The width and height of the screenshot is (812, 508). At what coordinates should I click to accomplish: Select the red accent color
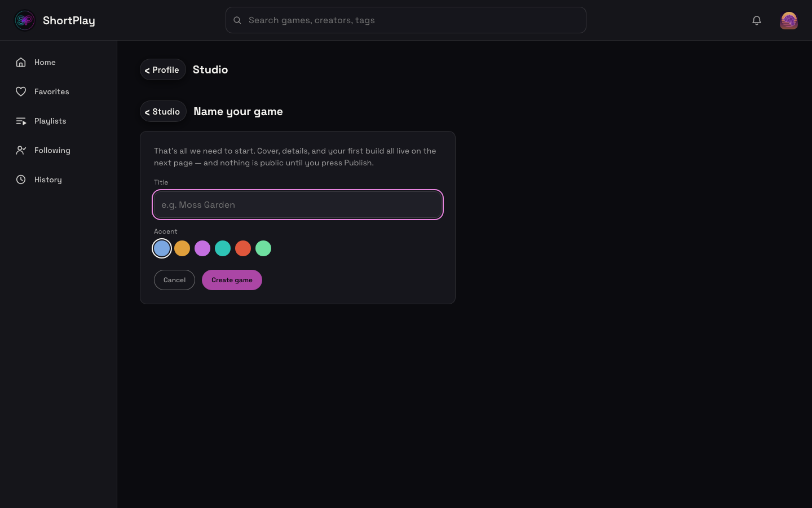[x=243, y=248]
